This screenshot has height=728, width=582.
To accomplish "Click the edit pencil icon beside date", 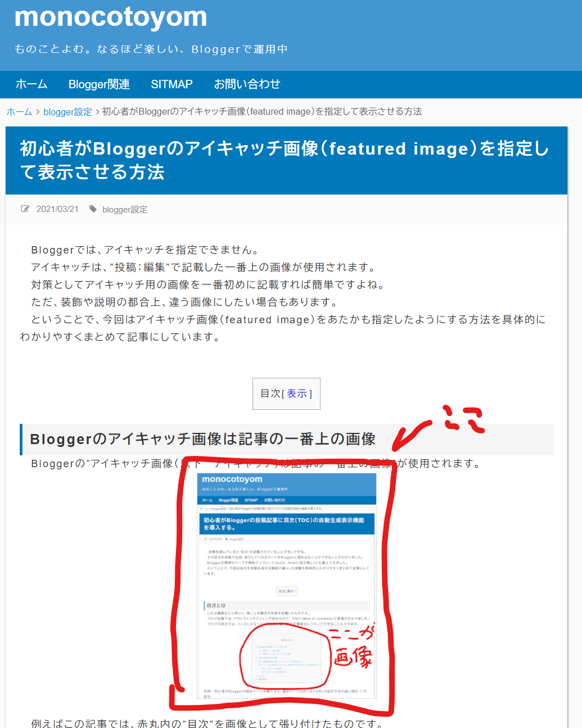I will 25,209.
